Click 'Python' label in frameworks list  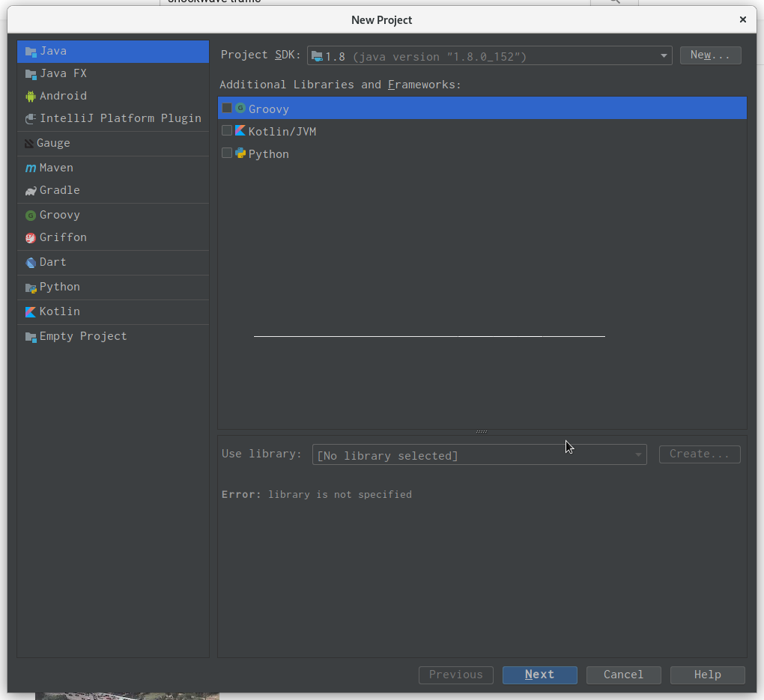tap(269, 154)
